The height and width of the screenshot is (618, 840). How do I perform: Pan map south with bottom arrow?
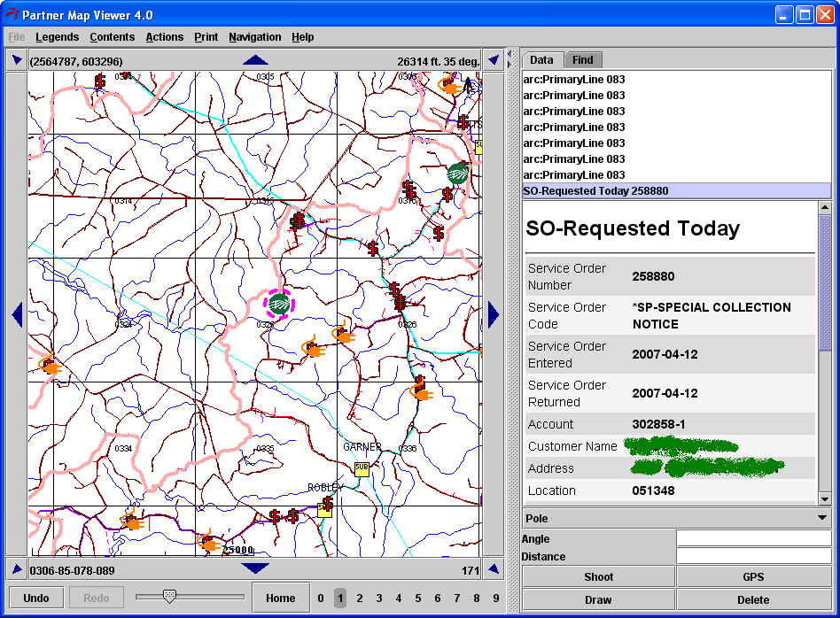point(255,568)
